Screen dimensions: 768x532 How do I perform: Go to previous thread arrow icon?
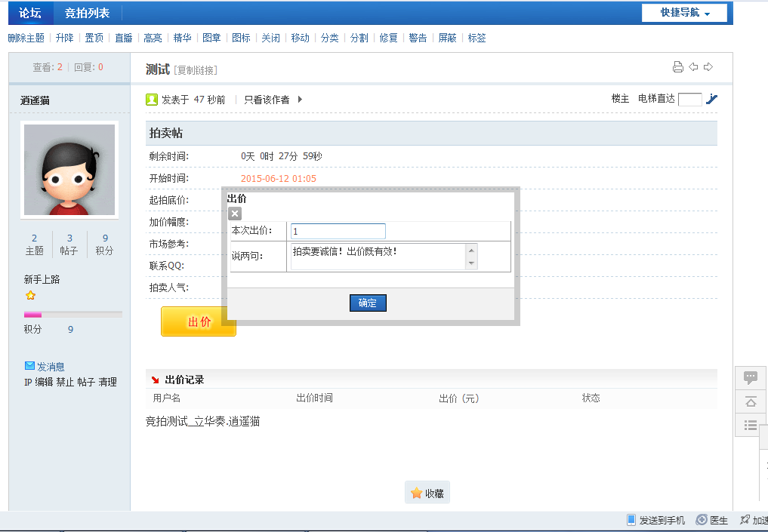click(693, 67)
